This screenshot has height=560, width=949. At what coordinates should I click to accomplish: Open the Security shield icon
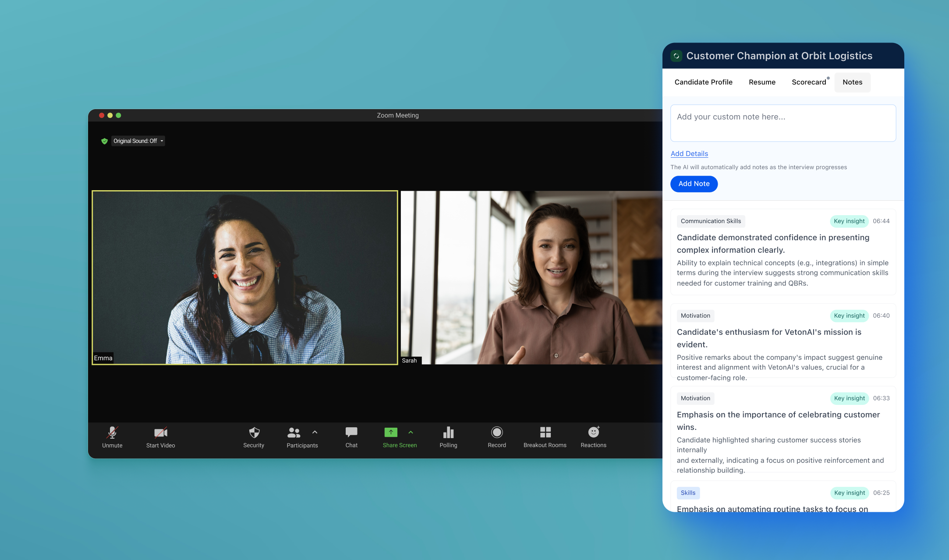(254, 433)
